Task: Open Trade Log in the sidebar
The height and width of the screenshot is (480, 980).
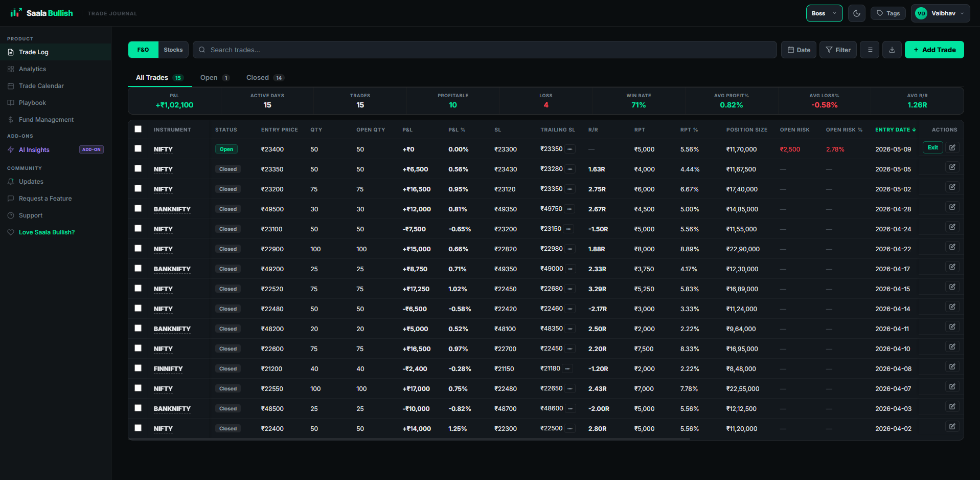Action: pos(55,52)
